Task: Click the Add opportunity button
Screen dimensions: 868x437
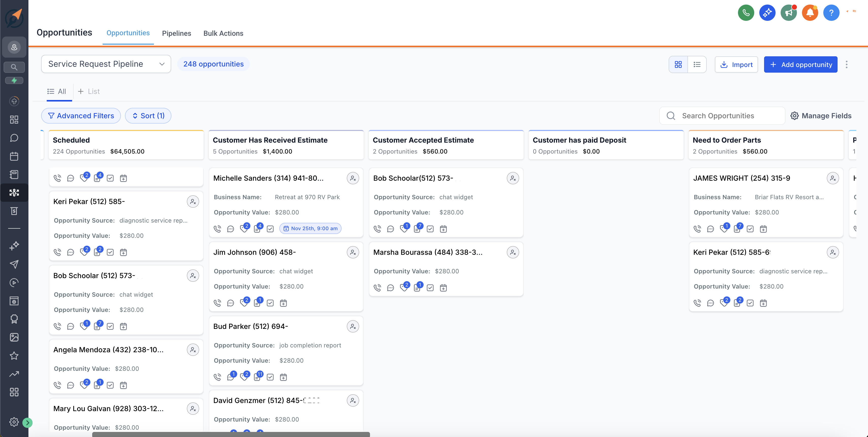Action: [x=801, y=64]
